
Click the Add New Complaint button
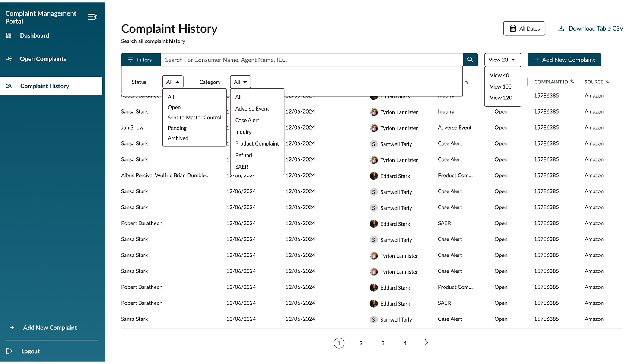[x=564, y=60]
